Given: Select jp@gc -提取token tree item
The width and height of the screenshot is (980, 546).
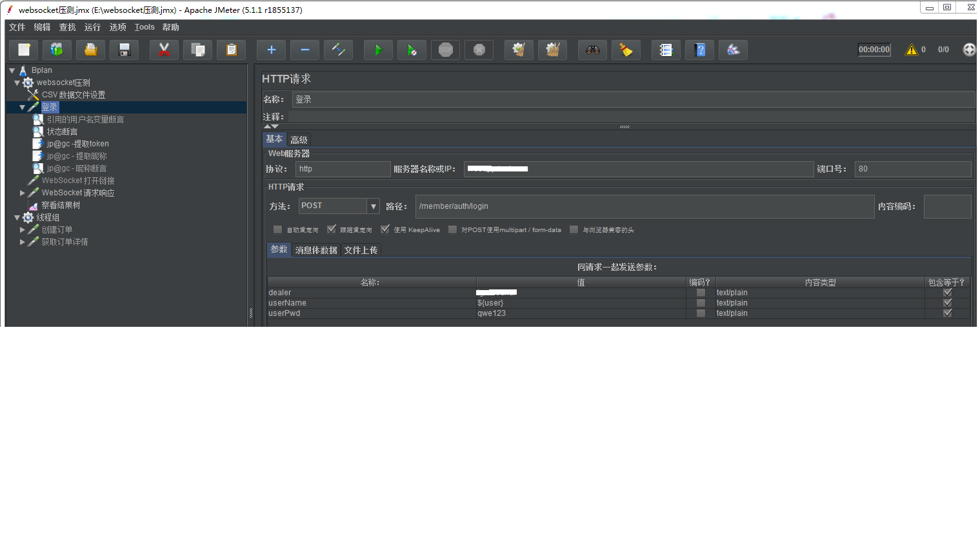Looking at the screenshot, I should pos(77,144).
